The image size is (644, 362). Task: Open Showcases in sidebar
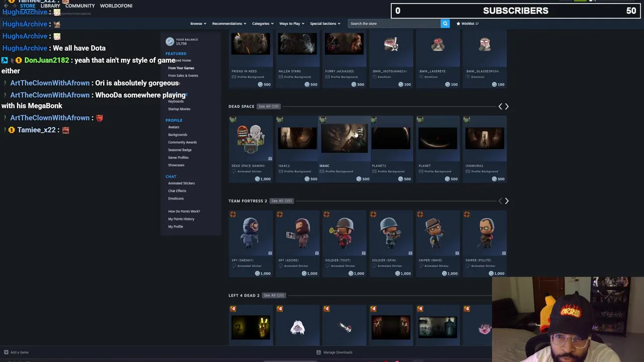click(x=176, y=165)
